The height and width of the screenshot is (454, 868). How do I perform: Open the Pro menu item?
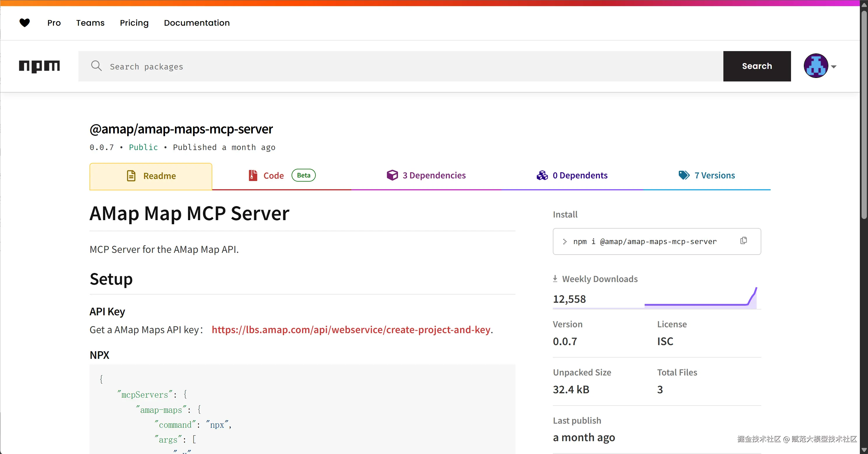click(x=54, y=22)
